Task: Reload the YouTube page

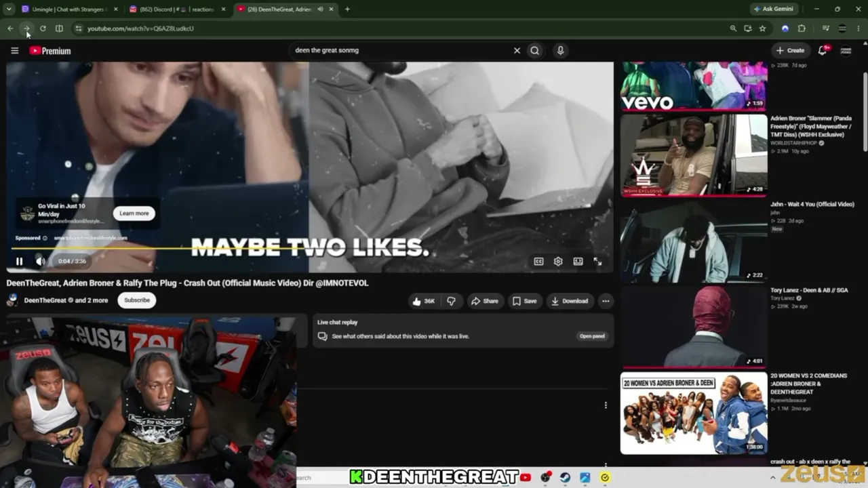Action: [x=43, y=28]
